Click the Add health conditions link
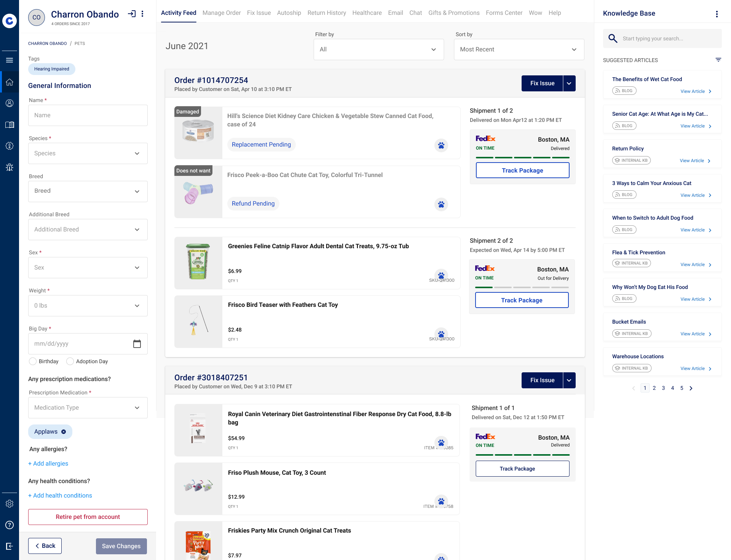Viewport: 731px width, 560px height. (60, 495)
